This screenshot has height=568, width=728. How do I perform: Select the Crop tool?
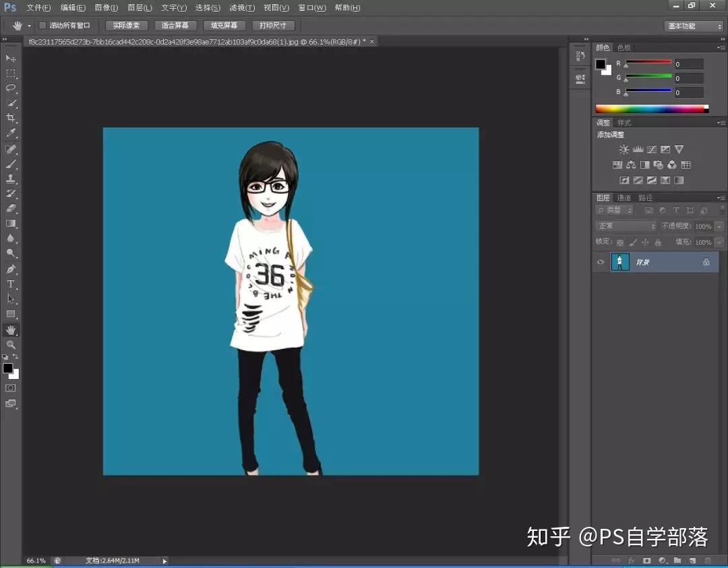pyautogui.click(x=11, y=117)
